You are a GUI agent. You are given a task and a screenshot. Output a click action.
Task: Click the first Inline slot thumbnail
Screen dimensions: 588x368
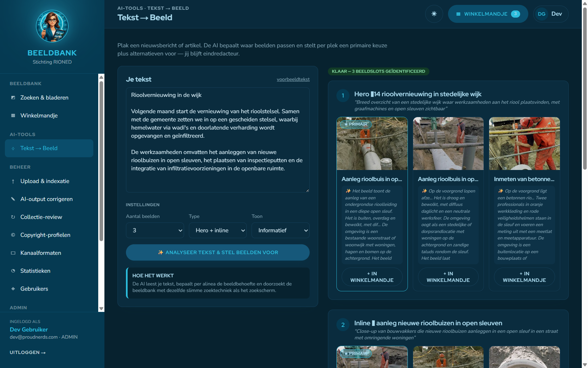click(372, 357)
